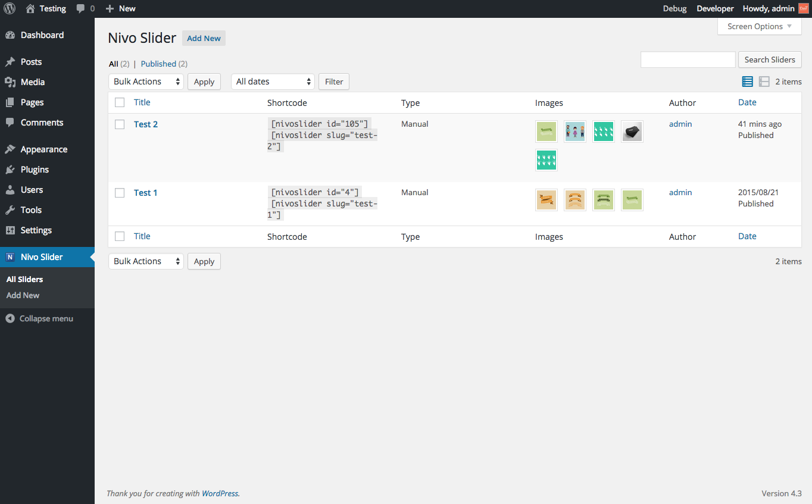Open the Appearance menu item
This screenshot has height=504, width=812.
point(43,149)
